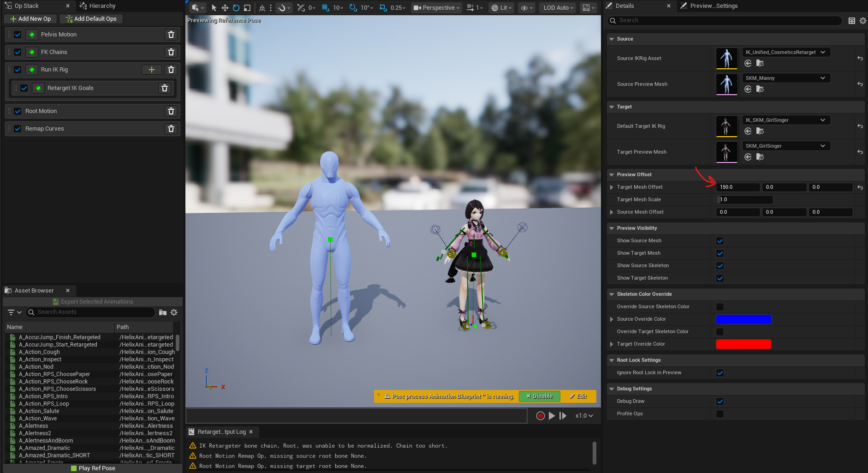868x473 pixels.
Task: Open the blue Source Override Color swatch
Action: [x=743, y=319]
